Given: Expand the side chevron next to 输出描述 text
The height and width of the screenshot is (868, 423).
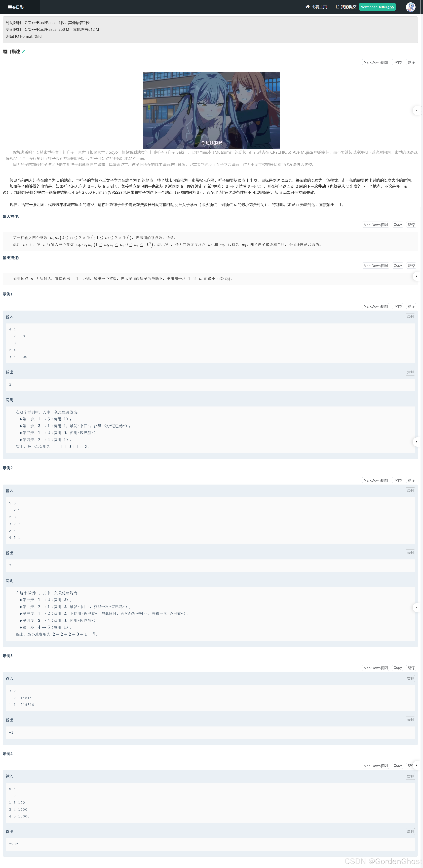Looking at the screenshot, I should [417, 276].
